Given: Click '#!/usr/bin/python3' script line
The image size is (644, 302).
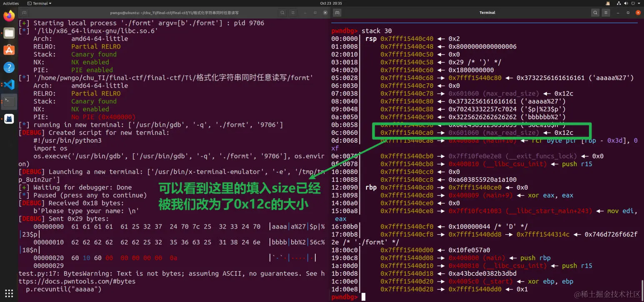Looking at the screenshot, I should pos(67,141).
